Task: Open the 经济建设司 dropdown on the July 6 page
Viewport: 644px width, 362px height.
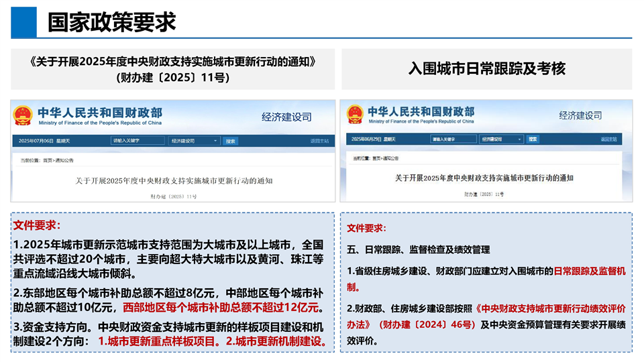Action: [194, 141]
